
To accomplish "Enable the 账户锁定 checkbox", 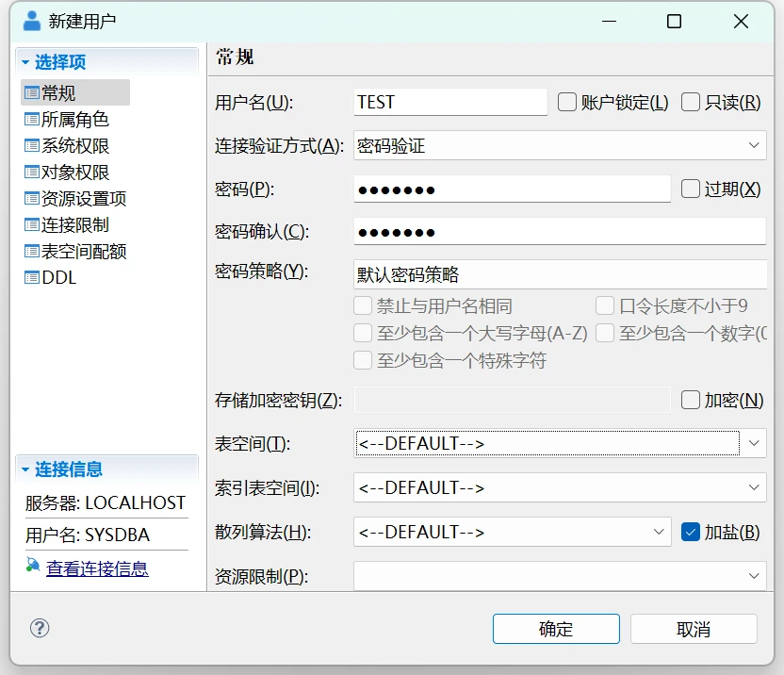I will pyautogui.click(x=567, y=103).
